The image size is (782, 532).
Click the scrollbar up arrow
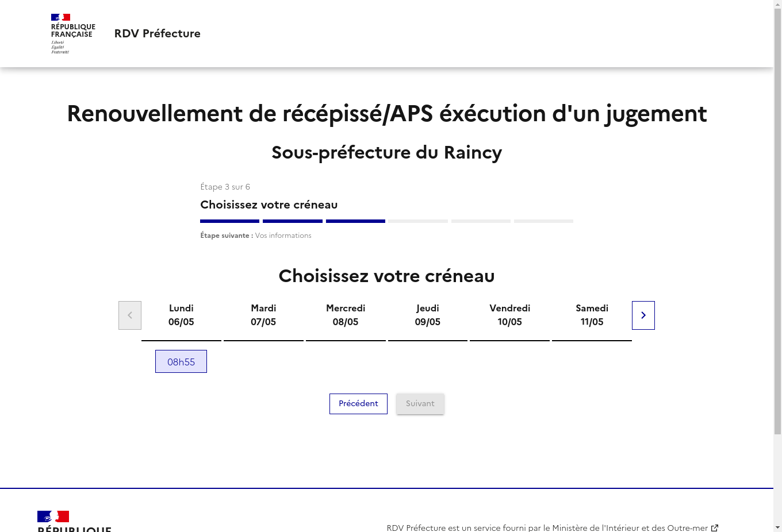(777, 4)
